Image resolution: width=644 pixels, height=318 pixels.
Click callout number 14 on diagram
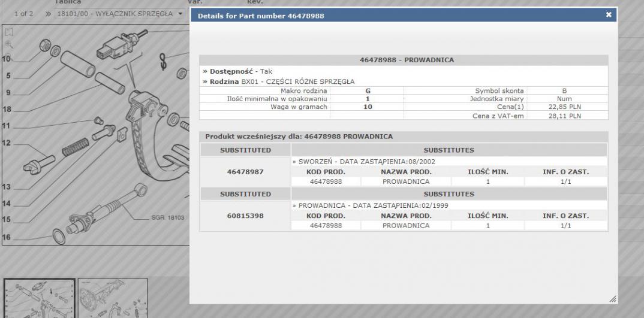pos(6,204)
